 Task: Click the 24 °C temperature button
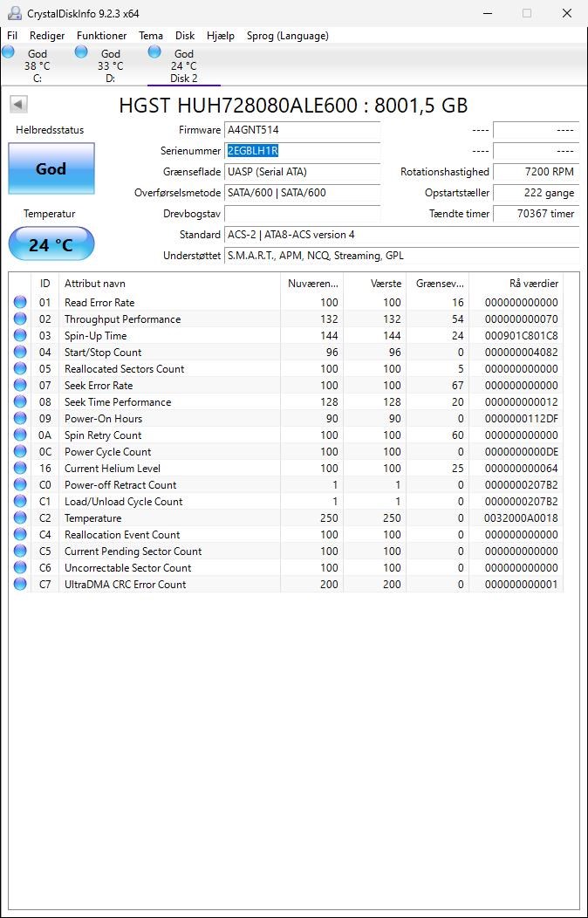51,244
